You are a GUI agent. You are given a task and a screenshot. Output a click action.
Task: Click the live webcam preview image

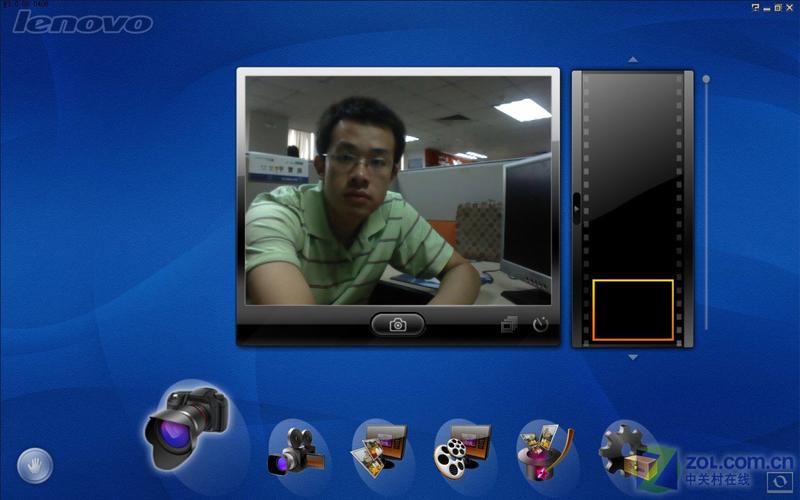coord(398,190)
